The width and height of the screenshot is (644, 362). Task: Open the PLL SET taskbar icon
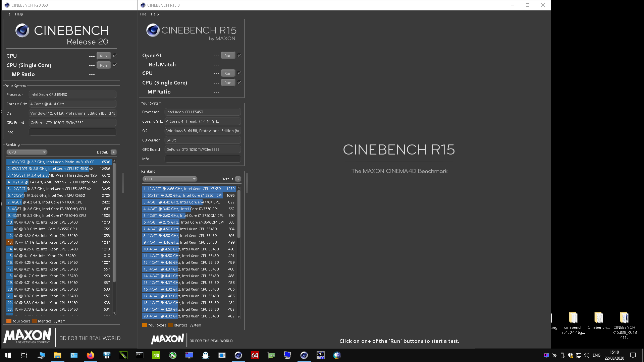[321, 355]
